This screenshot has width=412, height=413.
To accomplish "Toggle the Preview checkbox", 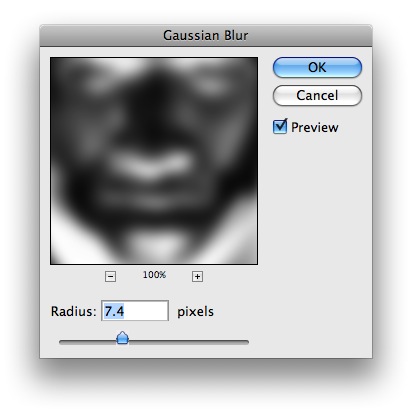I will 280,127.
